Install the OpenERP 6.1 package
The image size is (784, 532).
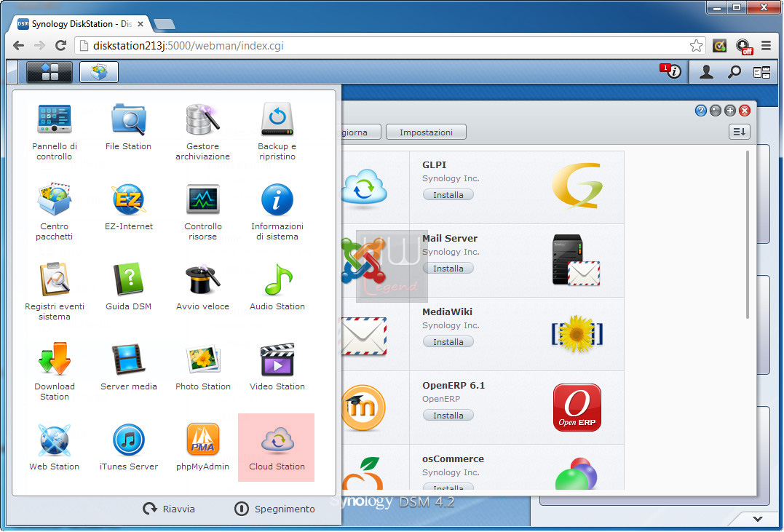(x=448, y=416)
